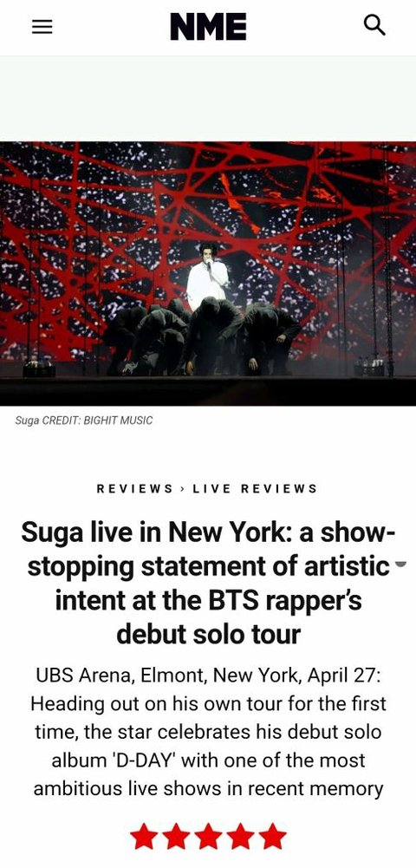Select the 'Suga CREDIT: BIGHIT MUSIC' caption

coord(83,421)
